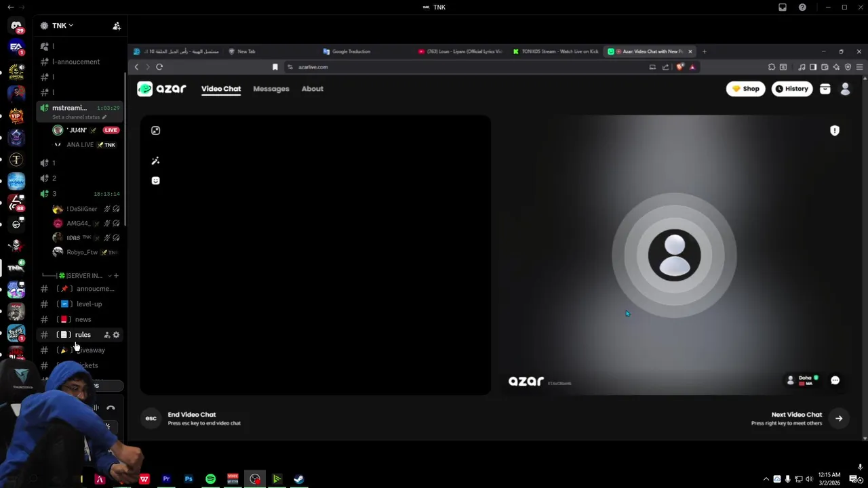Viewport: 868px width, 488px height.
Task: Open rules channel invite icon
Action: [106, 335]
